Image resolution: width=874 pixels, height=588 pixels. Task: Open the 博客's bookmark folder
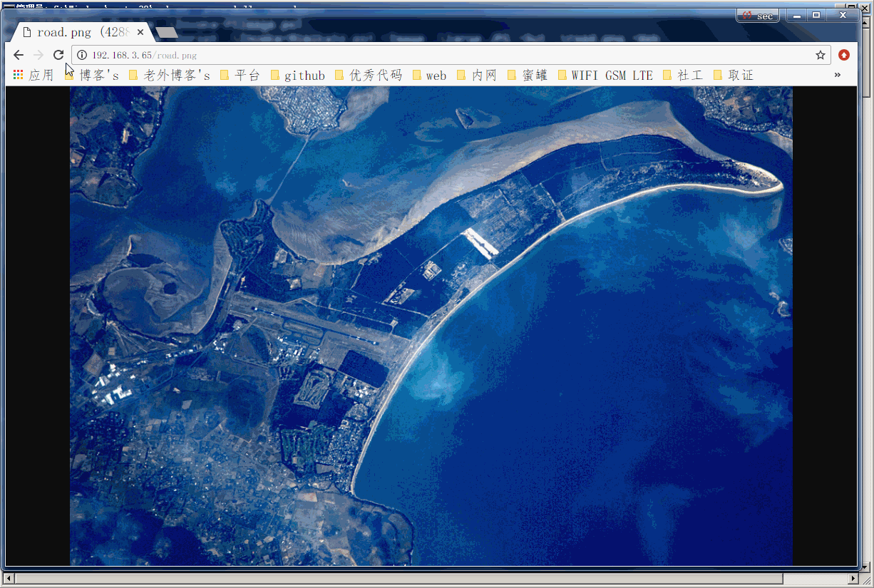coord(92,75)
